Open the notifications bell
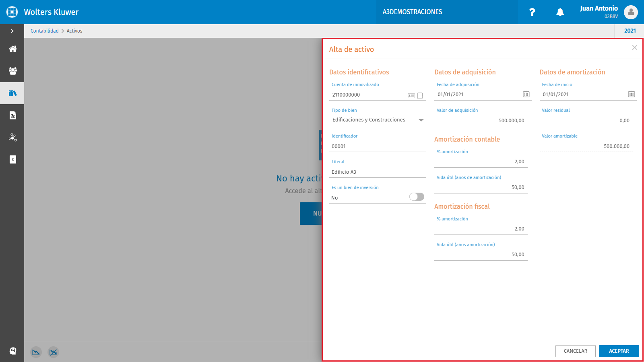Image resolution: width=644 pixels, height=362 pixels. 560,12
